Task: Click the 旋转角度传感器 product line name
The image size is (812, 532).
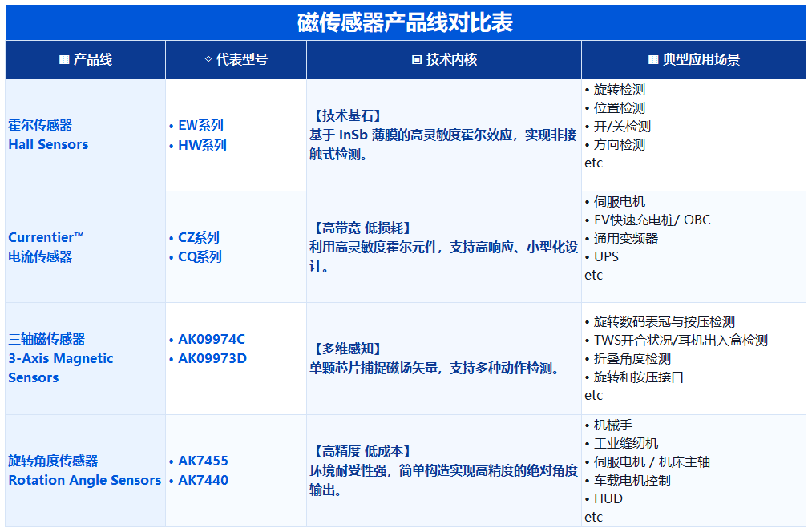Action: coord(54,461)
